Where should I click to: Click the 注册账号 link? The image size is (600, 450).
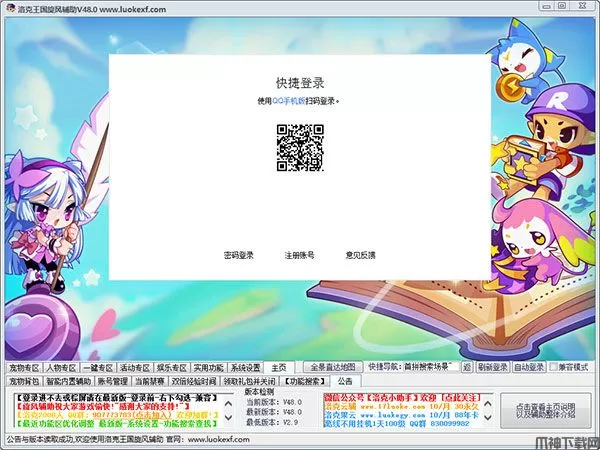point(300,255)
